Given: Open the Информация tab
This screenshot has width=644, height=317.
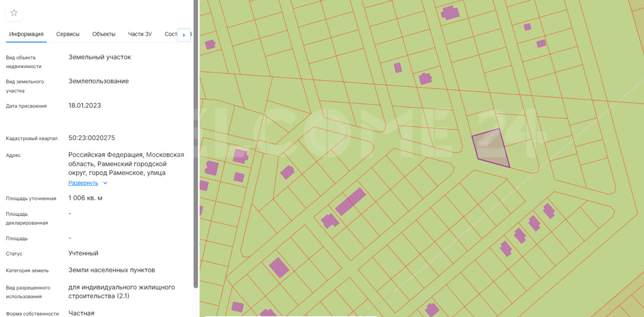Looking at the screenshot, I should [26, 34].
